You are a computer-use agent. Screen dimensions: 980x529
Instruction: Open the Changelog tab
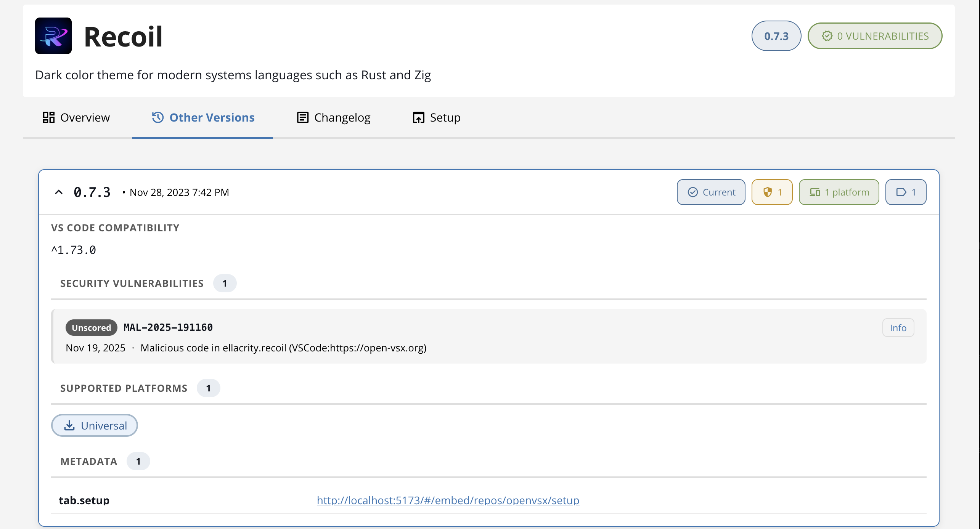(x=334, y=117)
